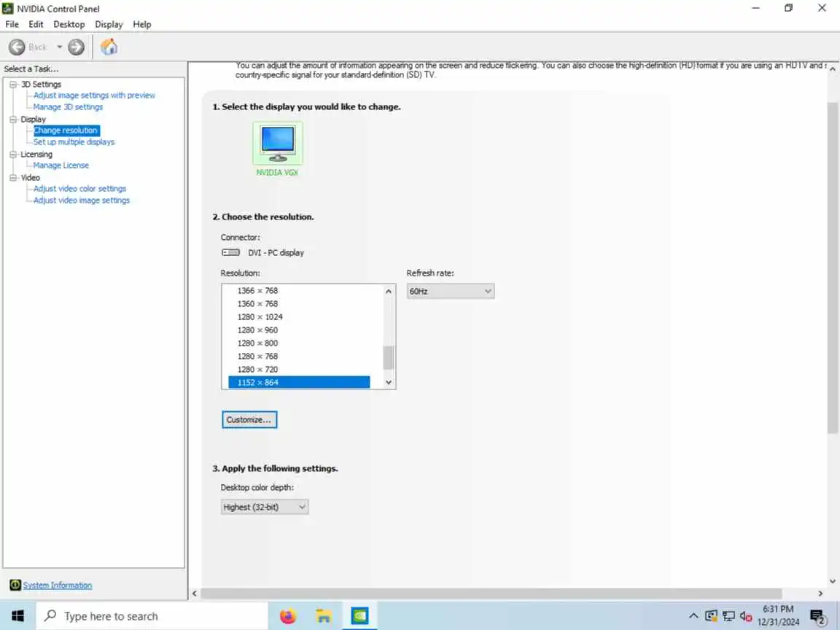Click main panel vertical scroll up arrow

[833, 70]
